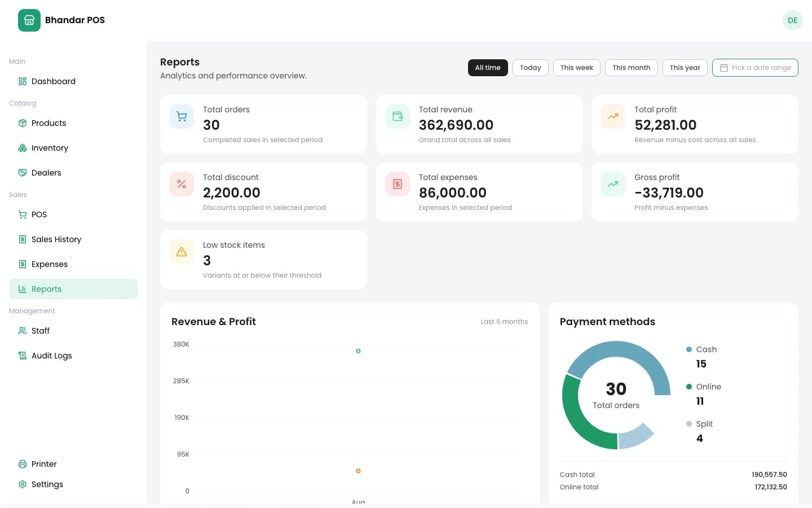
Task: Click the Expenses receipt icon in sidebar
Action: click(x=23, y=264)
